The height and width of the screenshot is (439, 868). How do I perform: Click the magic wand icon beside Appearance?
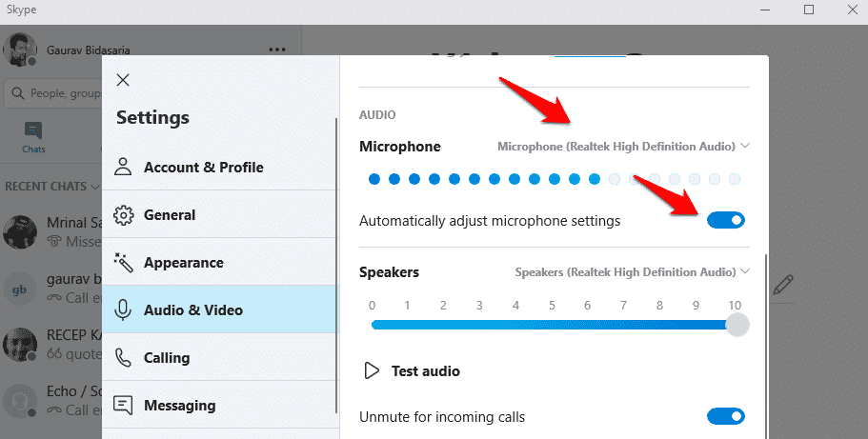click(123, 263)
